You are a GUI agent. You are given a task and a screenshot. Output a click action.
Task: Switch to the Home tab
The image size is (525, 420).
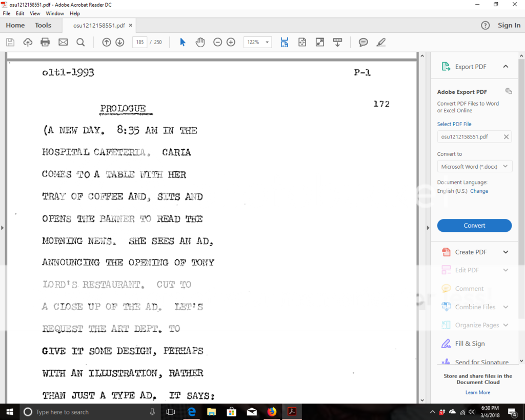15,25
